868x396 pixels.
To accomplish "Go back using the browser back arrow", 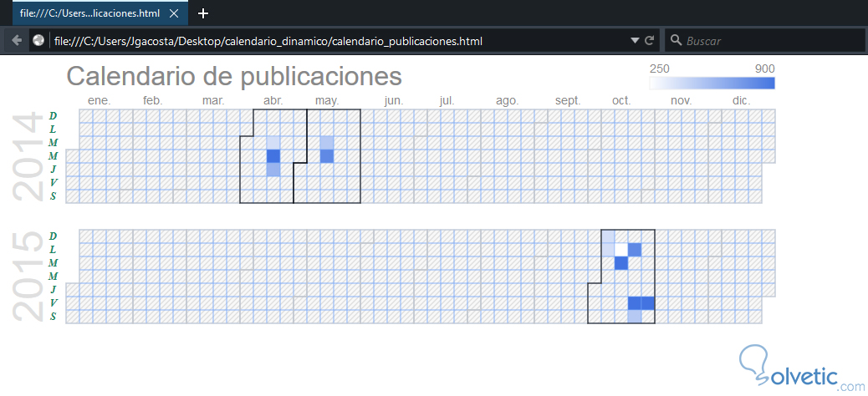I will pyautogui.click(x=17, y=40).
